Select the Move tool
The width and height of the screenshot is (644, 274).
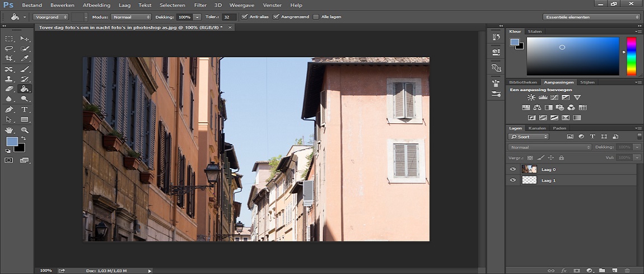click(25, 39)
